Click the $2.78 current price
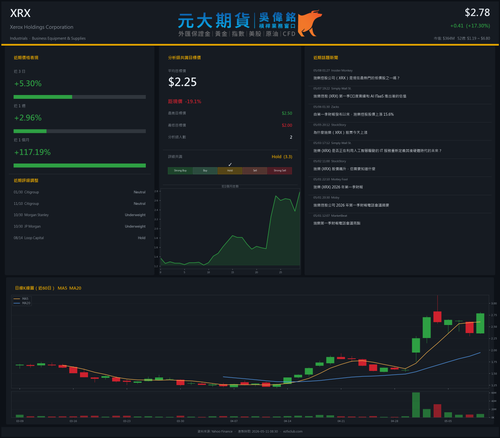Image resolution: width=500 pixels, height=438 pixels. [x=477, y=13]
